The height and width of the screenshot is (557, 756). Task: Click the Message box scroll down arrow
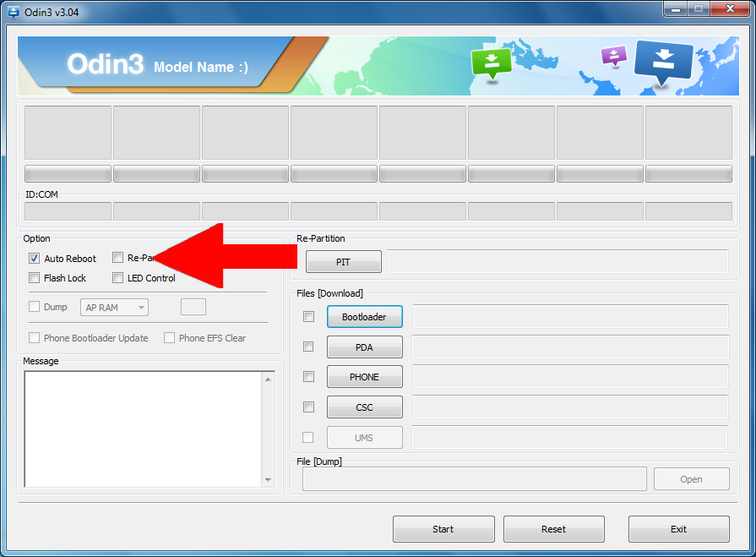point(268,480)
